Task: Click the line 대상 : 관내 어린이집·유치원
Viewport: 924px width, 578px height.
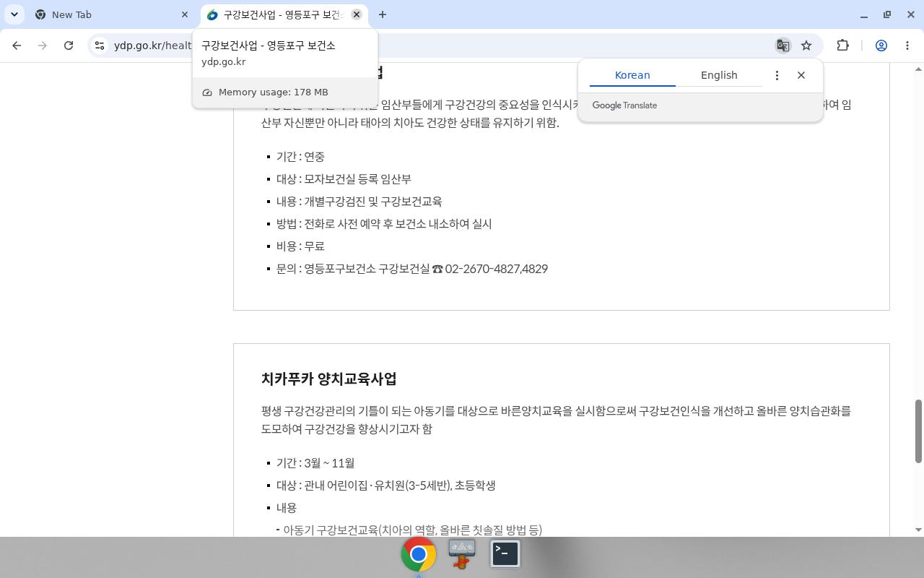Action: [385, 486]
